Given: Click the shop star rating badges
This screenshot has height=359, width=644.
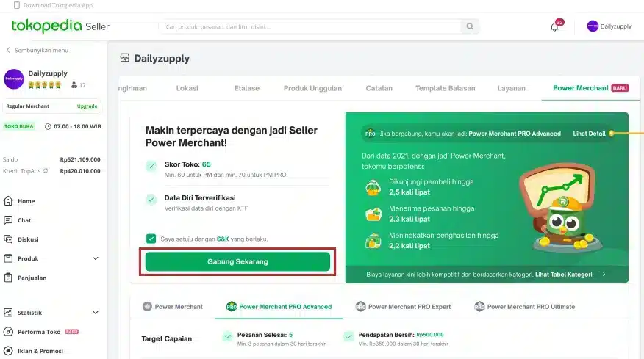Looking at the screenshot, I should tap(45, 85).
